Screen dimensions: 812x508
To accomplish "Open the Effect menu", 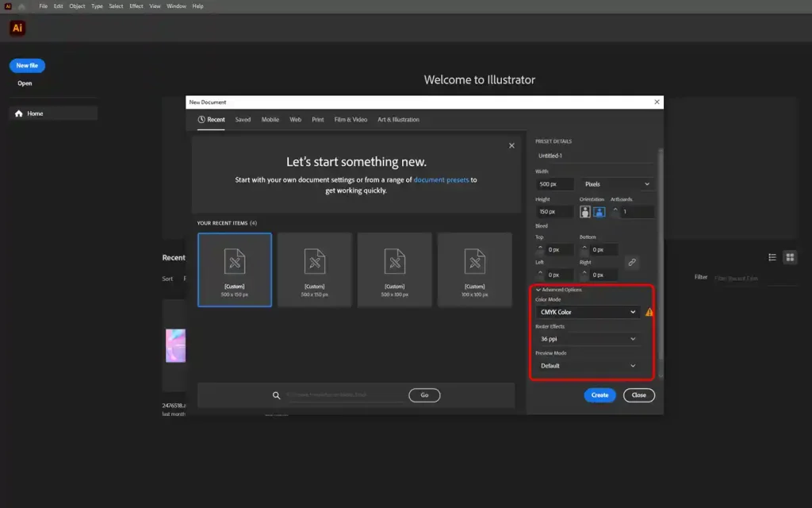I will 136,6.
